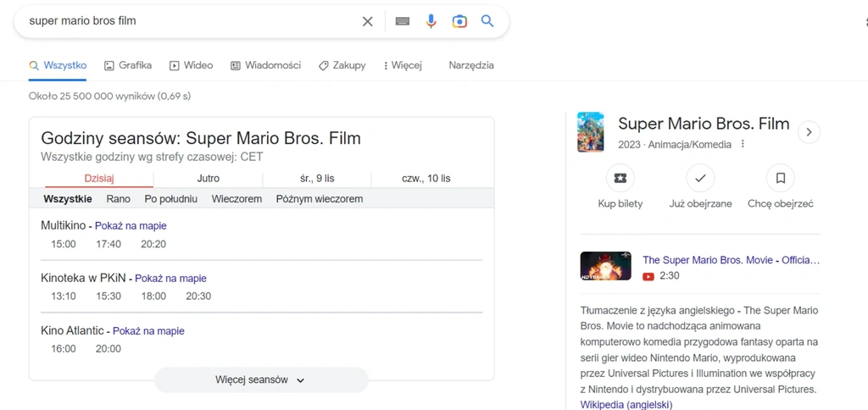This screenshot has width=868, height=410.
Task: Play the trailer video thumbnail
Action: coord(605,266)
